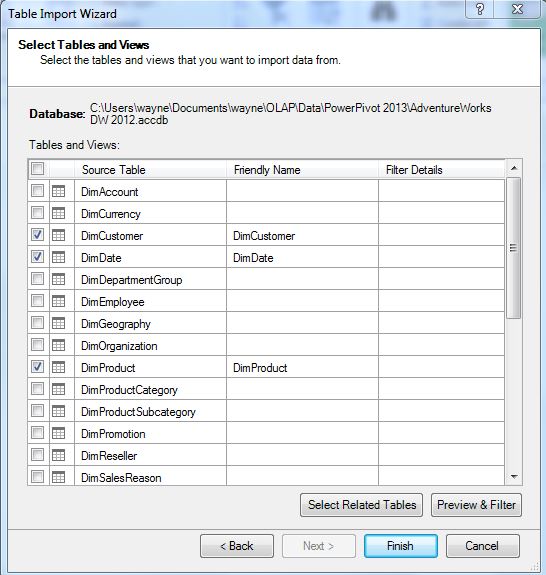Check the DimPromotion checkbox
Image resolution: width=546 pixels, height=575 pixels.
(x=37, y=433)
